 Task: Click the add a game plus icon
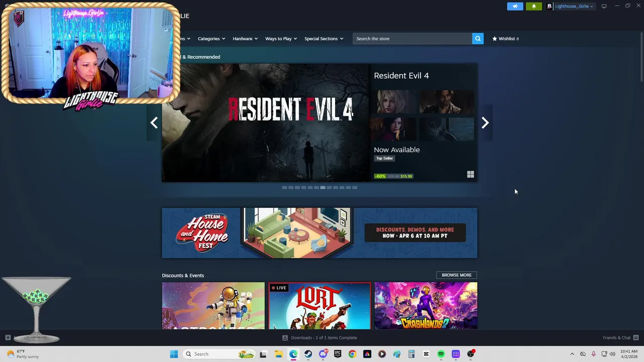[x=8, y=338]
